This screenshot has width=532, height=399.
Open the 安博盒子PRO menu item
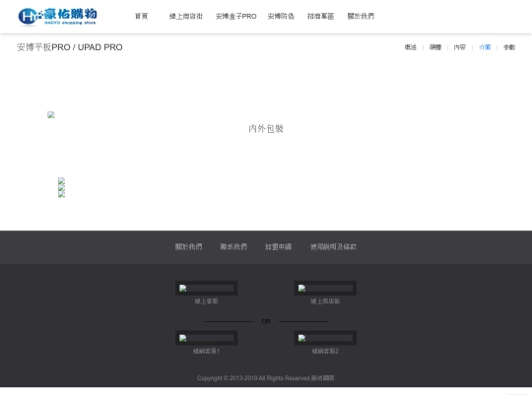236,17
